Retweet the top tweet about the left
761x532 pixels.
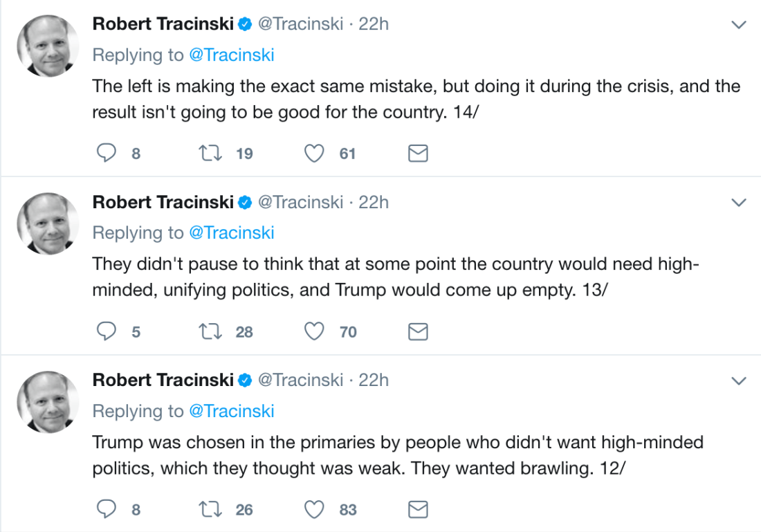point(210,153)
